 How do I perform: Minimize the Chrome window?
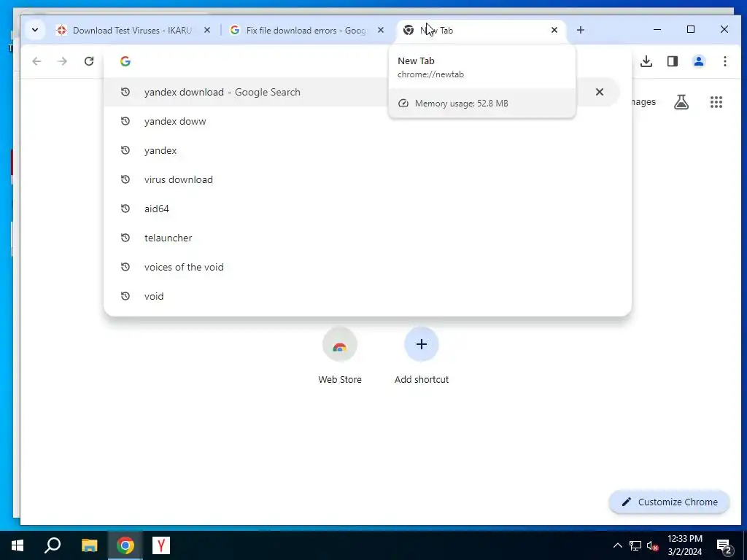(x=657, y=29)
